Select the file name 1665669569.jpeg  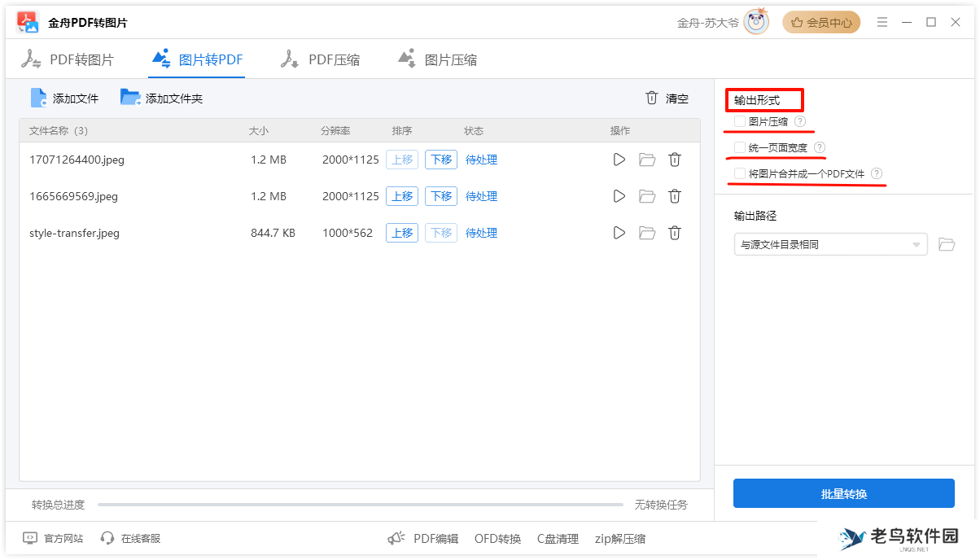click(73, 196)
